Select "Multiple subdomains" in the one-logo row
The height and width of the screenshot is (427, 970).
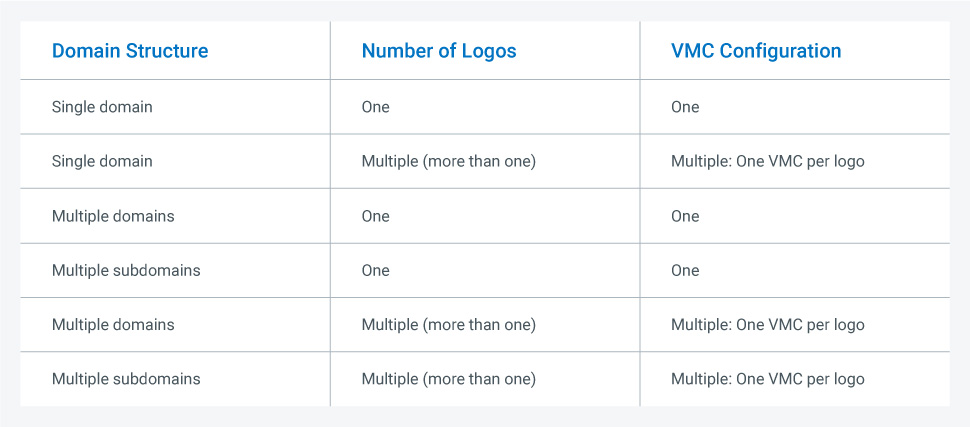click(x=126, y=270)
